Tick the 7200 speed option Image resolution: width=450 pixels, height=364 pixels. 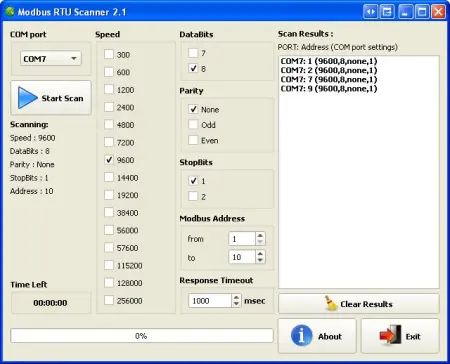click(109, 142)
